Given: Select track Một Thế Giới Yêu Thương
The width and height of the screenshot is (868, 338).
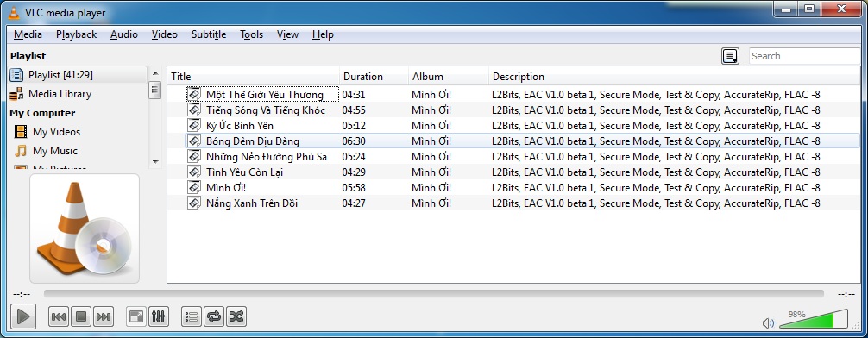Looking at the screenshot, I should pyautogui.click(x=265, y=95).
